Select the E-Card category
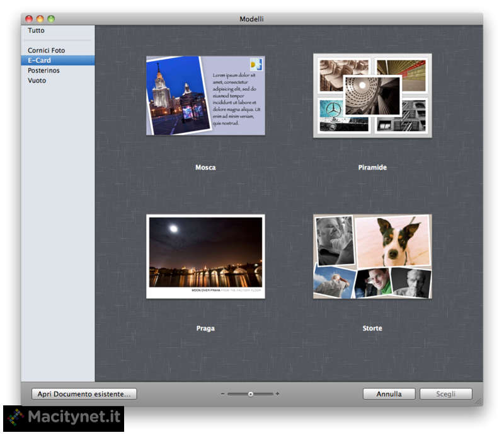The height and width of the screenshot is (435, 504). (40, 61)
